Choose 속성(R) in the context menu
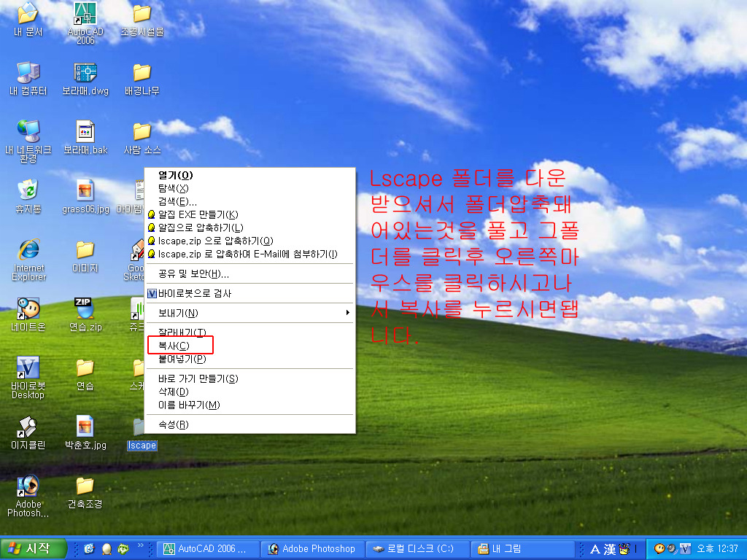747x560 pixels. click(250, 424)
